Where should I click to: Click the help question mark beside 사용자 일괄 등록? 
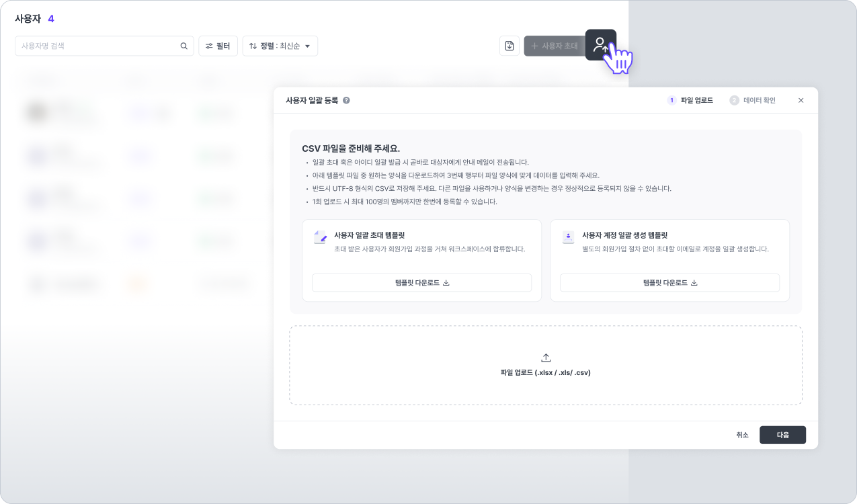(x=346, y=100)
